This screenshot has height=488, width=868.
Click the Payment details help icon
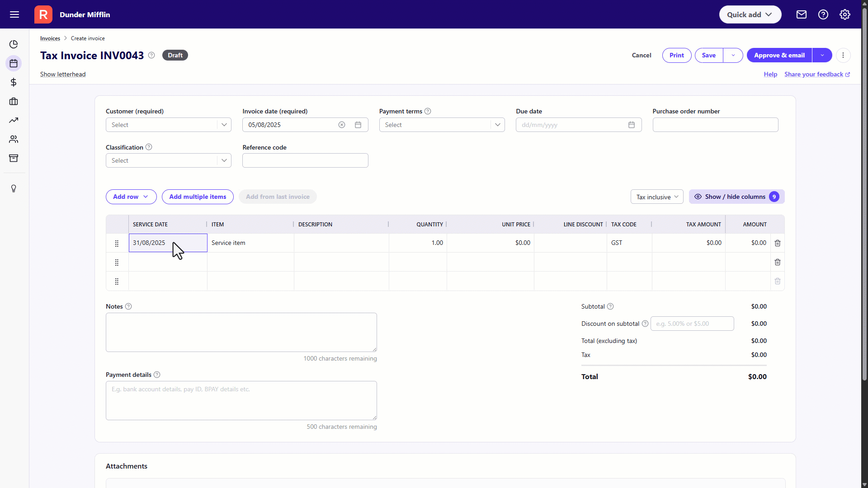click(x=157, y=375)
